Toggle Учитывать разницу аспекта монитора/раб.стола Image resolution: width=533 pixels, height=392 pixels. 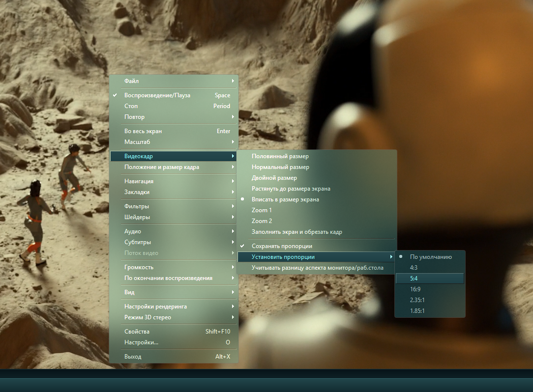pyautogui.click(x=317, y=268)
